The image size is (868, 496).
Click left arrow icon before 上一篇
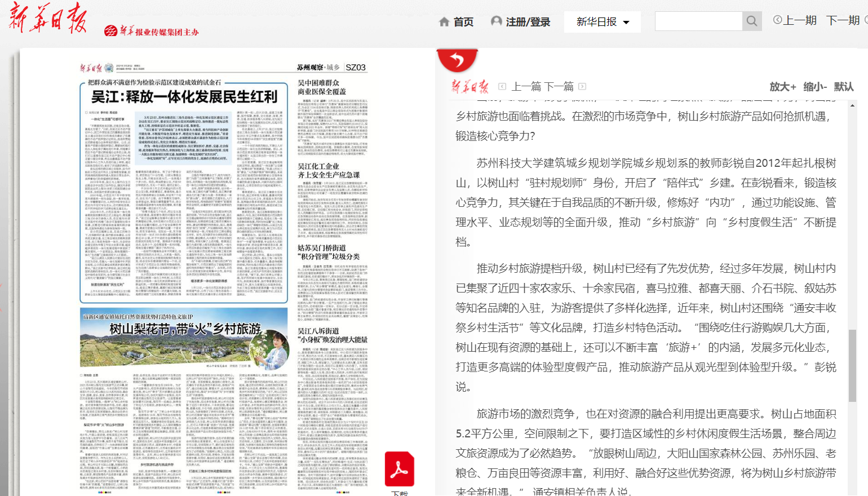502,86
